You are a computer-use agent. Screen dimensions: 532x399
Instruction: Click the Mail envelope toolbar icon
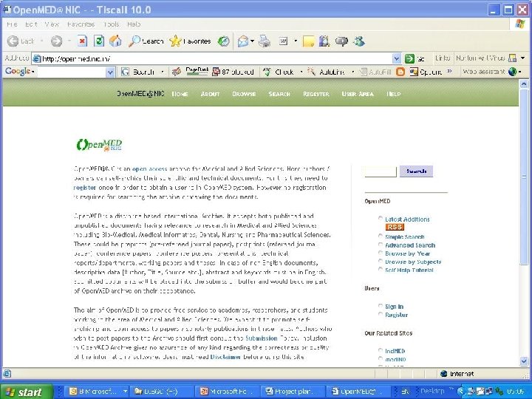pyautogui.click(x=243, y=41)
